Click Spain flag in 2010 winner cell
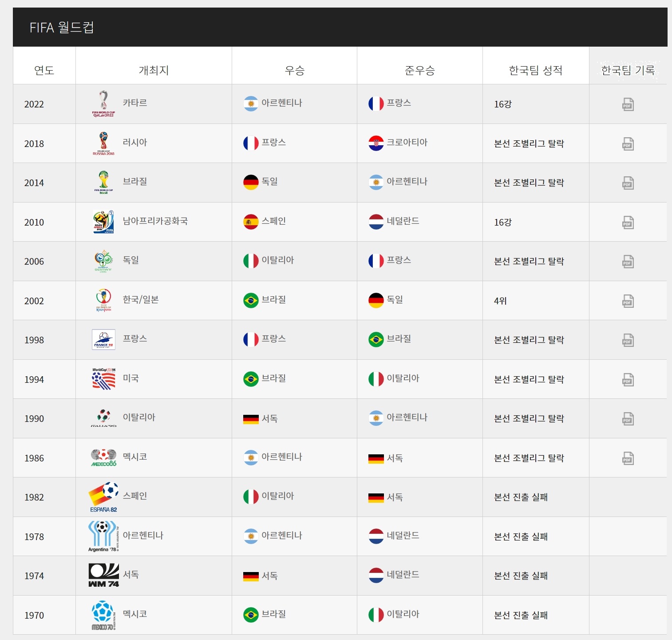The height and width of the screenshot is (640, 672). (x=251, y=222)
